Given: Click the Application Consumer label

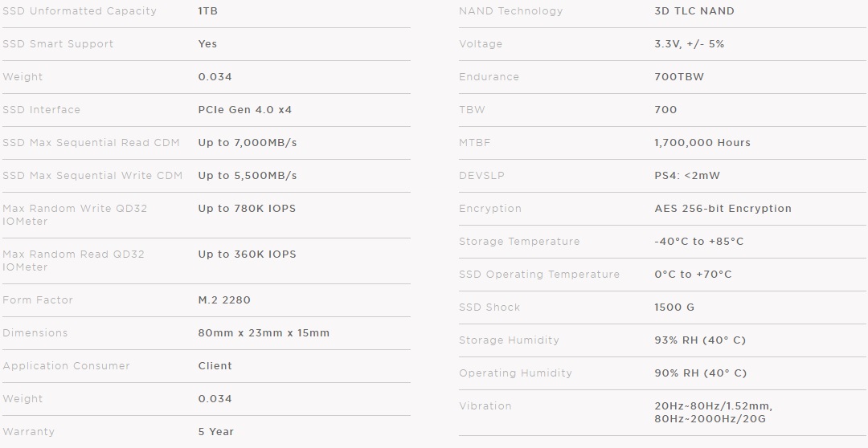Looking at the screenshot, I should pos(66,366).
